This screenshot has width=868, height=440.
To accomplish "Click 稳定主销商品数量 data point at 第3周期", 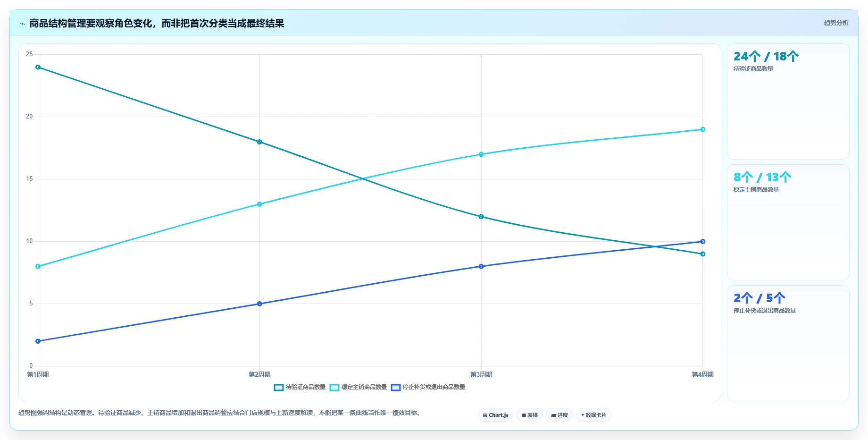I will point(481,154).
